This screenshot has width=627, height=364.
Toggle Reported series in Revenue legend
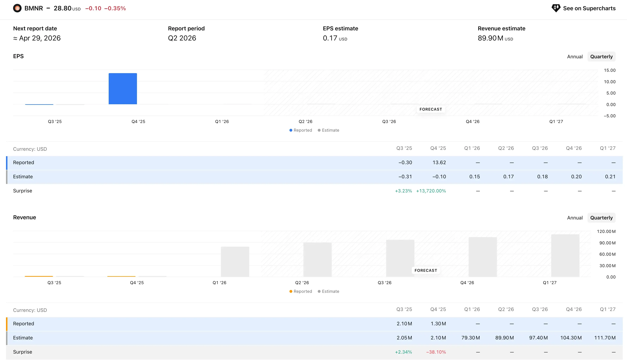(300, 291)
